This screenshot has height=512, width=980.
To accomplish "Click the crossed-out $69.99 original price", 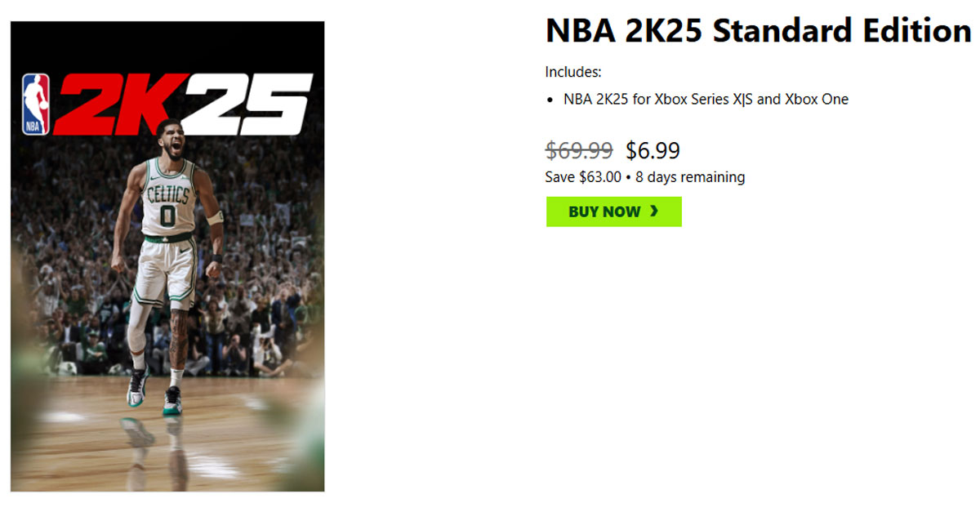I will (x=578, y=151).
